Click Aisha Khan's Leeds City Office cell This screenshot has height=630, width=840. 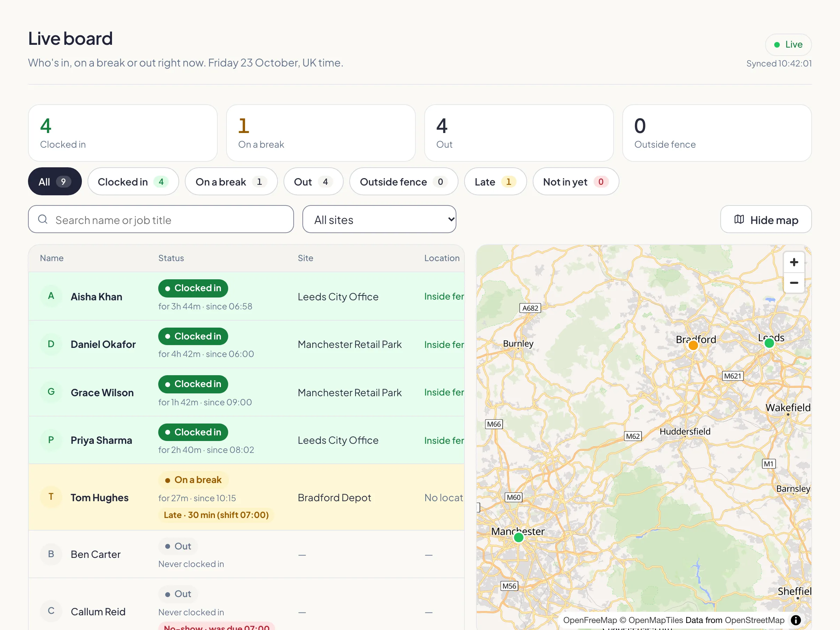(x=338, y=296)
